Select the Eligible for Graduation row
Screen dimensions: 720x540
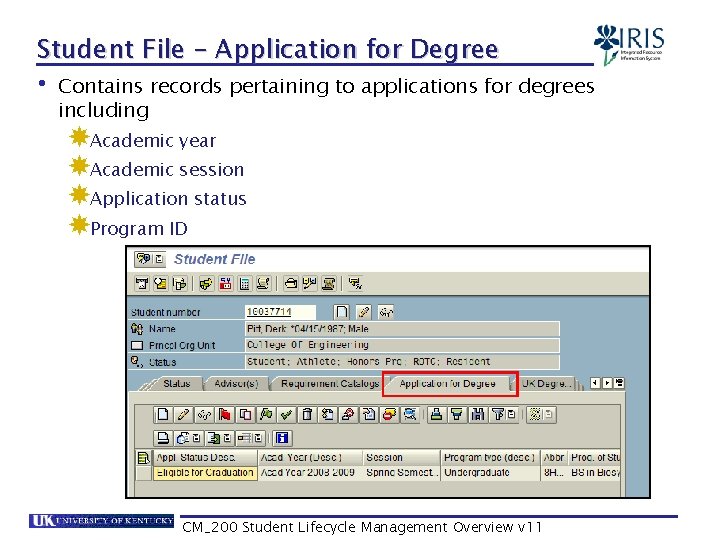click(x=143, y=473)
